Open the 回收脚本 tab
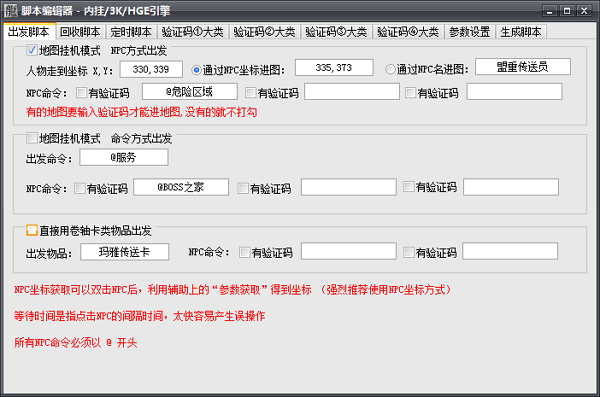This screenshot has width=600, height=397. coord(81,32)
